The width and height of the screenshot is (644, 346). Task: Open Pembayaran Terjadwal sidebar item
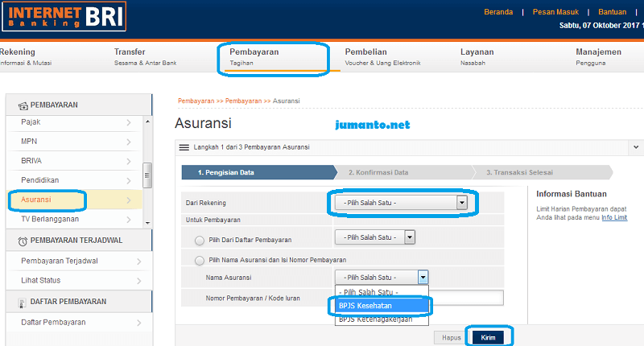pyautogui.click(x=78, y=261)
